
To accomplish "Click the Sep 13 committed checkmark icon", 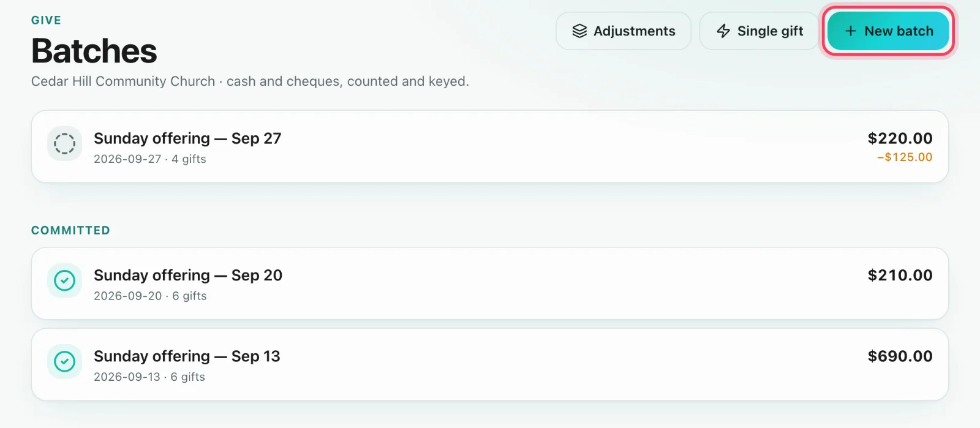I will pyautogui.click(x=64, y=361).
